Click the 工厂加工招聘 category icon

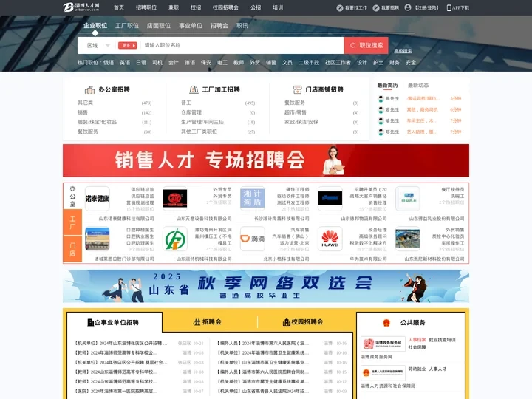pyautogui.click(x=194, y=89)
